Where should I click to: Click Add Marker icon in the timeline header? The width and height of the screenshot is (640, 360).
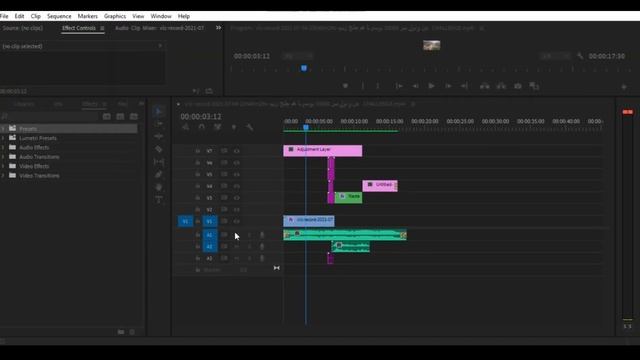[x=234, y=127]
